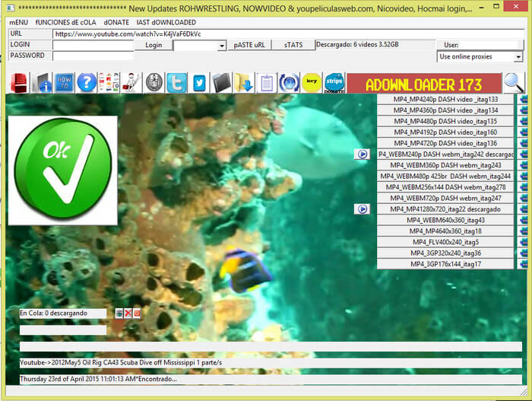The height and width of the screenshot is (401, 532).
Task: Click the folder with download arrow icon
Action: tap(244, 82)
